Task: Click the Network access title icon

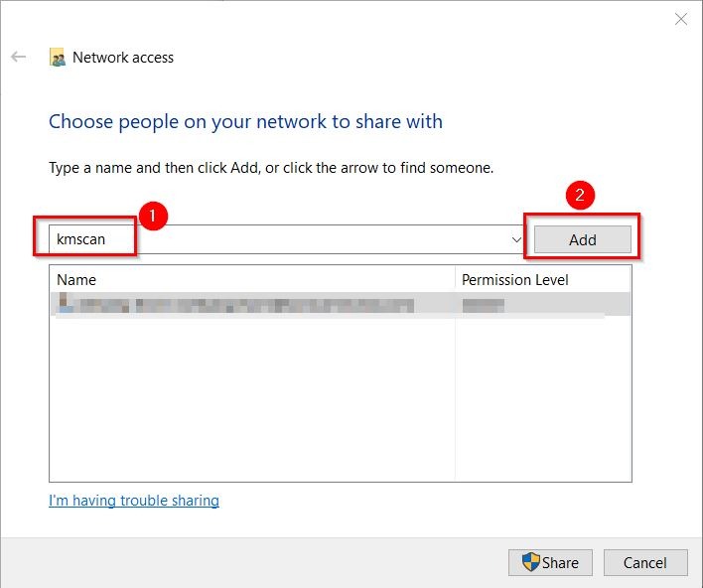Action: (59, 58)
